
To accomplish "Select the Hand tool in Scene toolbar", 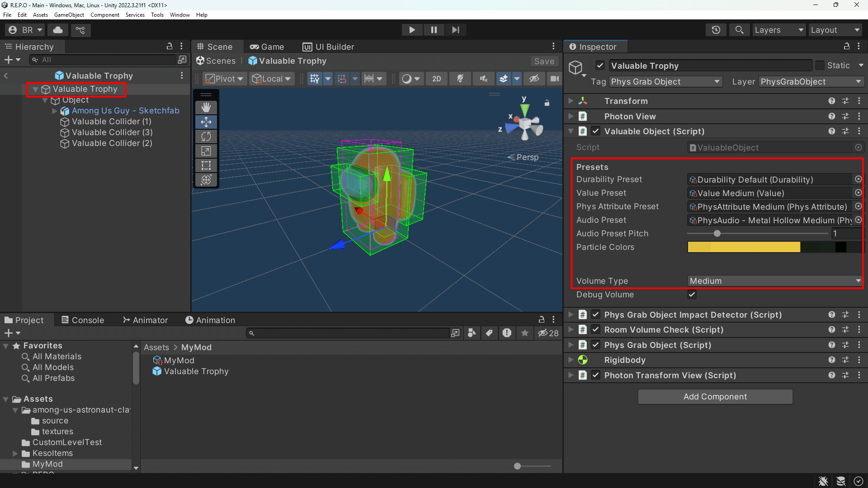I will [x=206, y=107].
